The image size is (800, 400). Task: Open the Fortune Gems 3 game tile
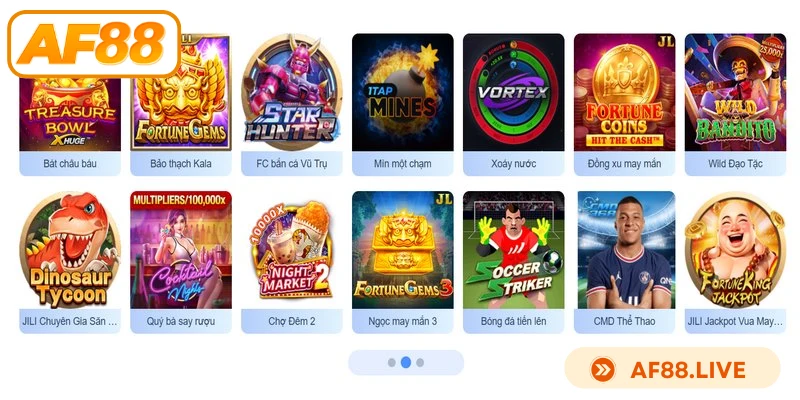point(403,250)
